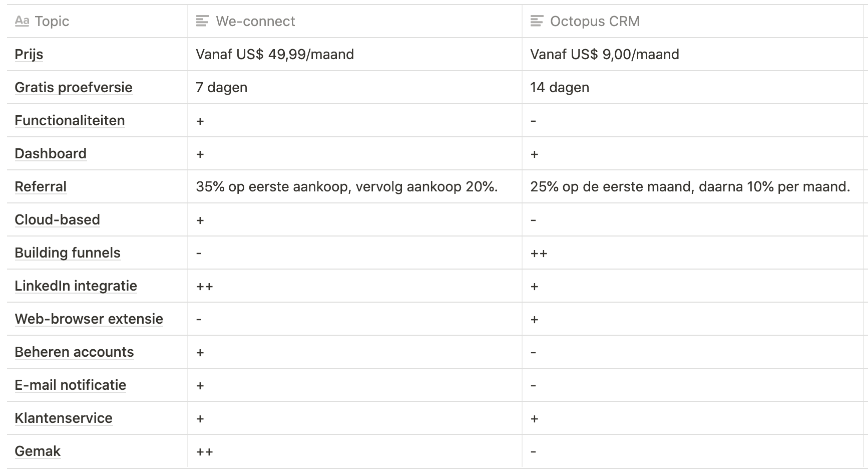Click the Cloud-based topic link
Image resolution: width=868 pixels, height=474 pixels.
[x=58, y=219]
